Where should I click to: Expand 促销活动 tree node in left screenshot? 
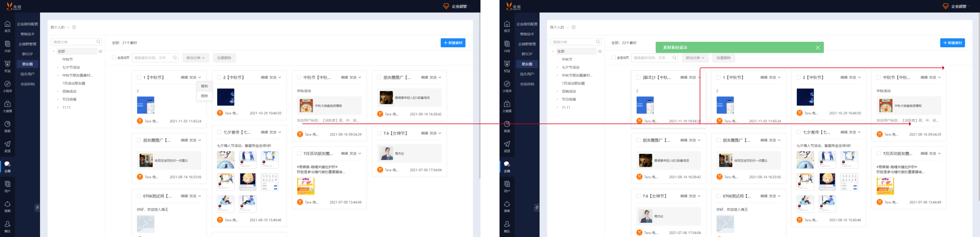coord(58,91)
